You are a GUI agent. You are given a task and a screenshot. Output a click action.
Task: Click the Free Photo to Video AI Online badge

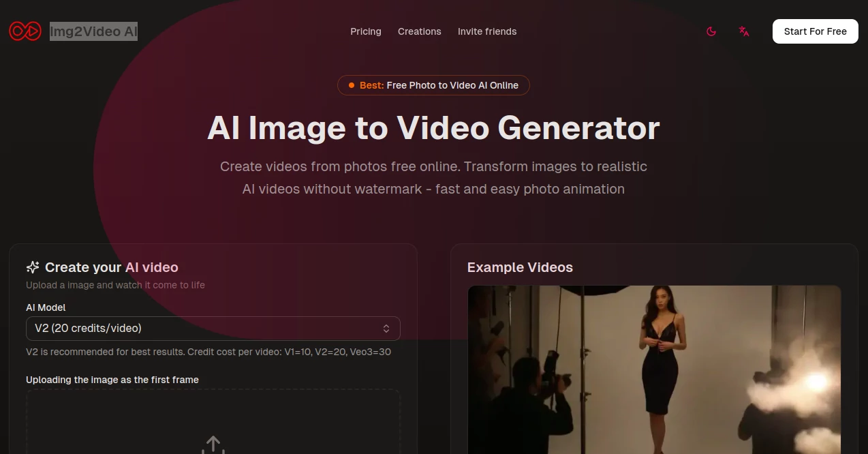click(433, 85)
